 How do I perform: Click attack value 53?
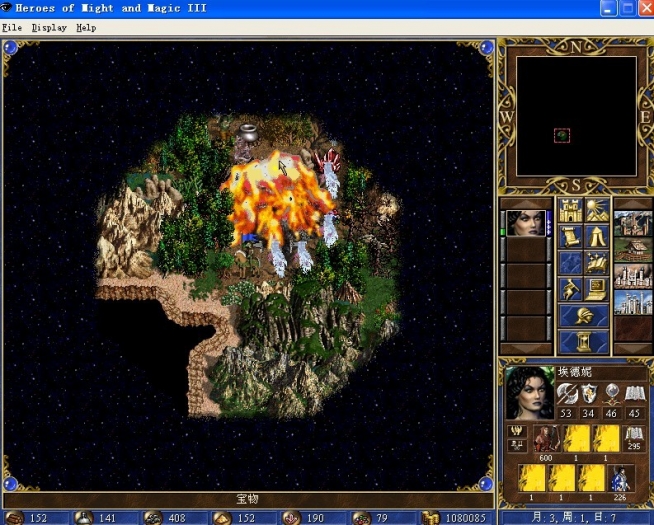(566, 413)
